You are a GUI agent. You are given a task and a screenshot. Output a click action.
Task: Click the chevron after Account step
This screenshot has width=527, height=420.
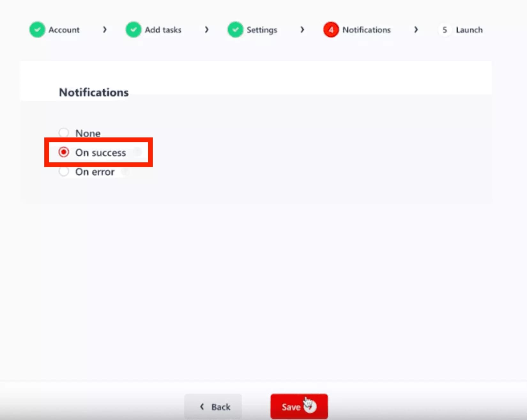[x=105, y=30]
